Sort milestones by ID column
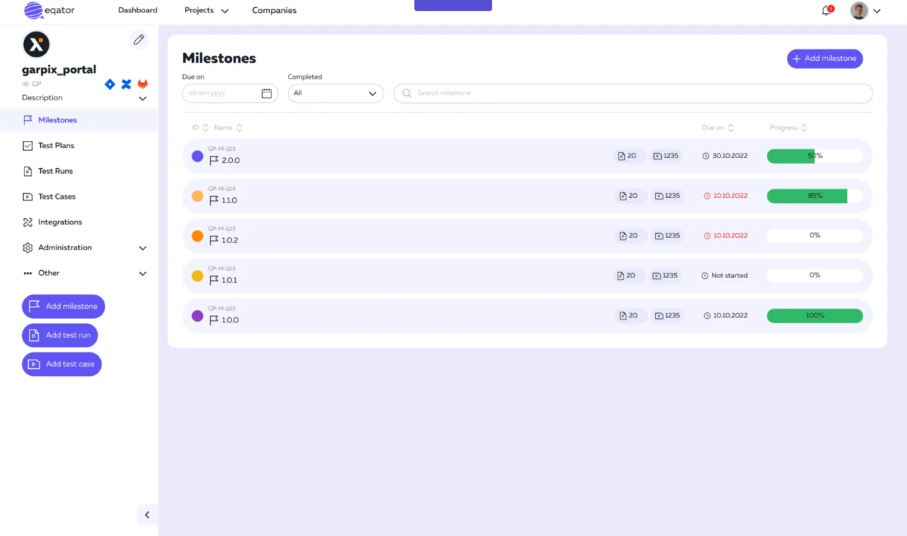 [x=200, y=128]
